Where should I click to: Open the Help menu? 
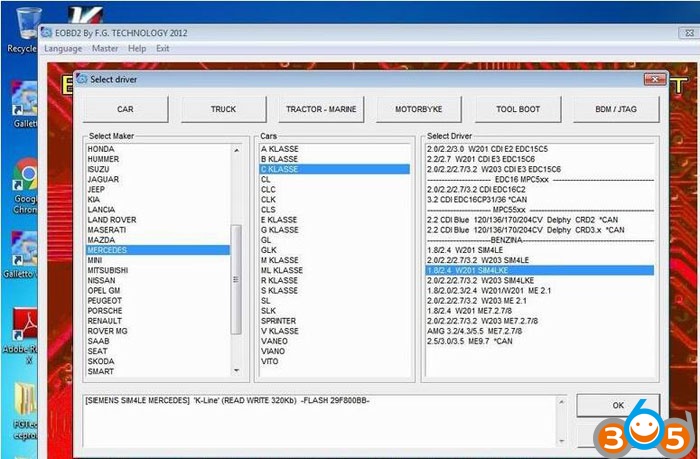(137, 48)
